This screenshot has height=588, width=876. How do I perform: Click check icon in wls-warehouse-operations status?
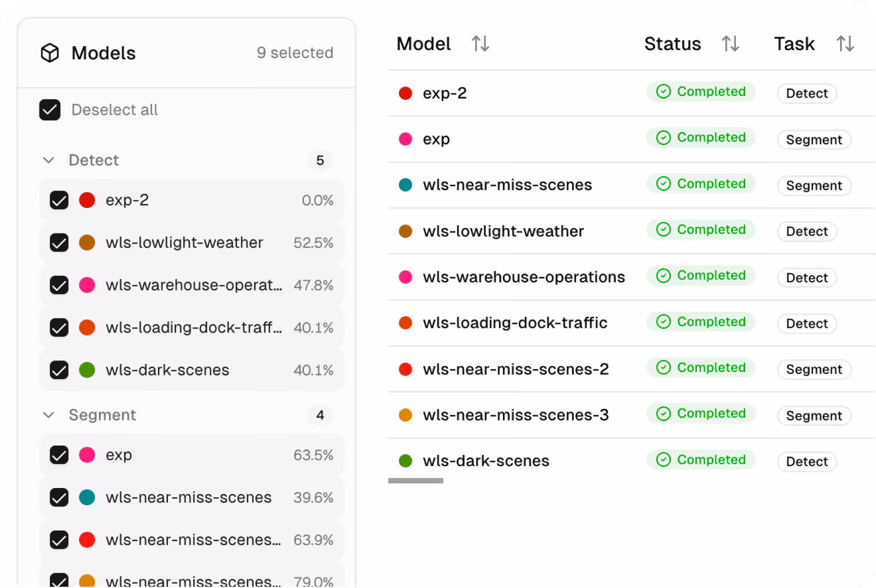tap(663, 275)
